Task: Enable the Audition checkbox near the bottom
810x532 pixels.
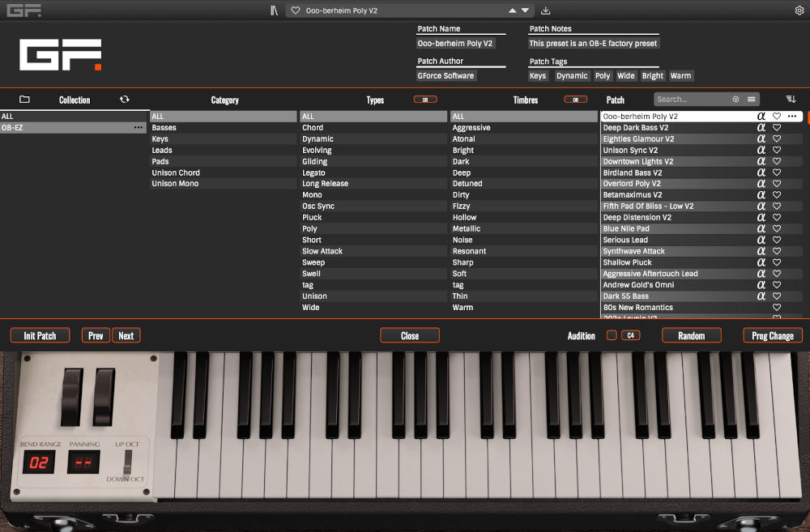Action: pyautogui.click(x=612, y=335)
